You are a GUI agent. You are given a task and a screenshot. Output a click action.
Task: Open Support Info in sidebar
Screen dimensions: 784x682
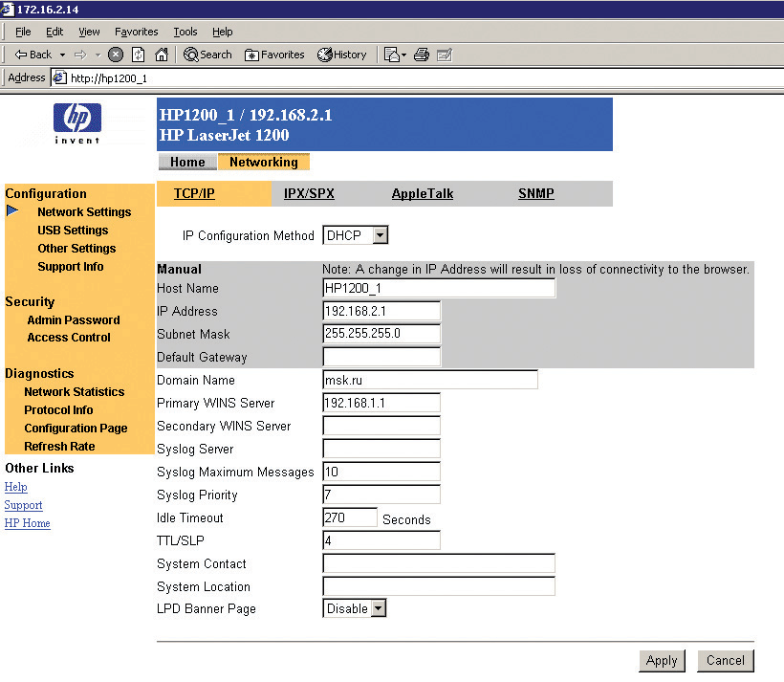(71, 267)
